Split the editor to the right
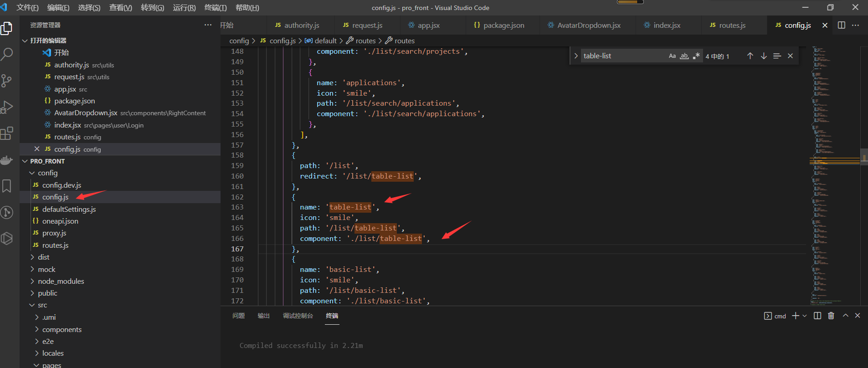The height and width of the screenshot is (368, 868). click(842, 25)
